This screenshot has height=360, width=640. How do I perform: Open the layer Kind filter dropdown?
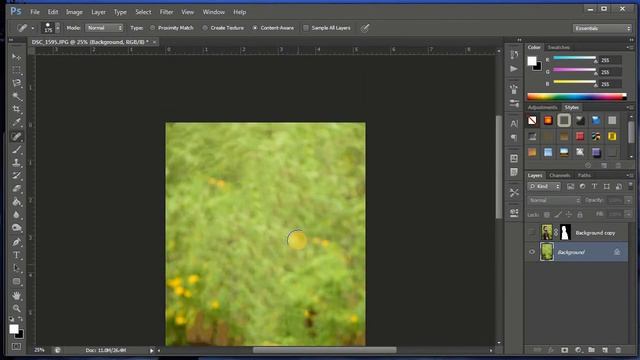(x=544, y=186)
